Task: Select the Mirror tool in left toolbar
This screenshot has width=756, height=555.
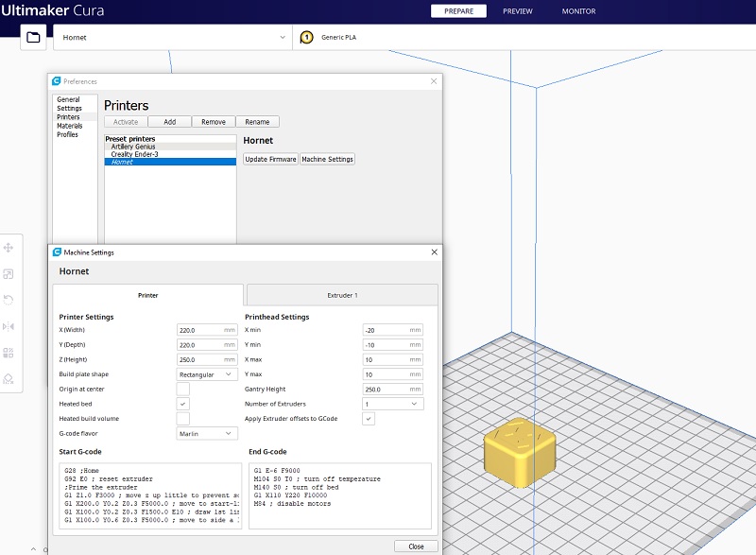Action: tap(9, 326)
